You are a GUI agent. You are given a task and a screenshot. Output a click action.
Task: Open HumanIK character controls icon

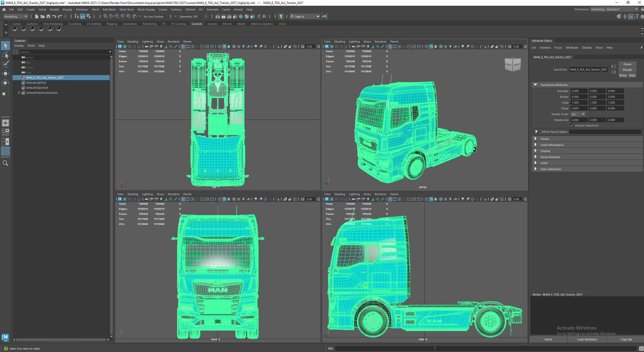pos(625,16)
